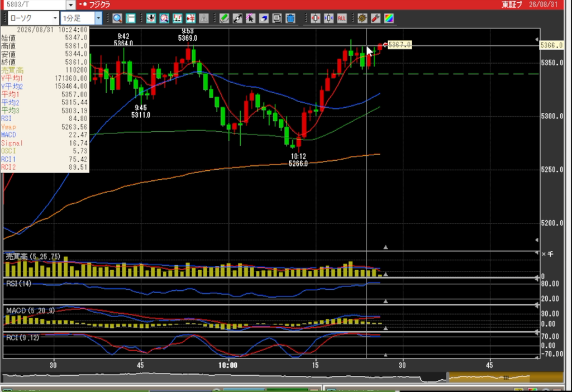
Task: Click the compress horizontal scale icon
Action: (328, 18)
